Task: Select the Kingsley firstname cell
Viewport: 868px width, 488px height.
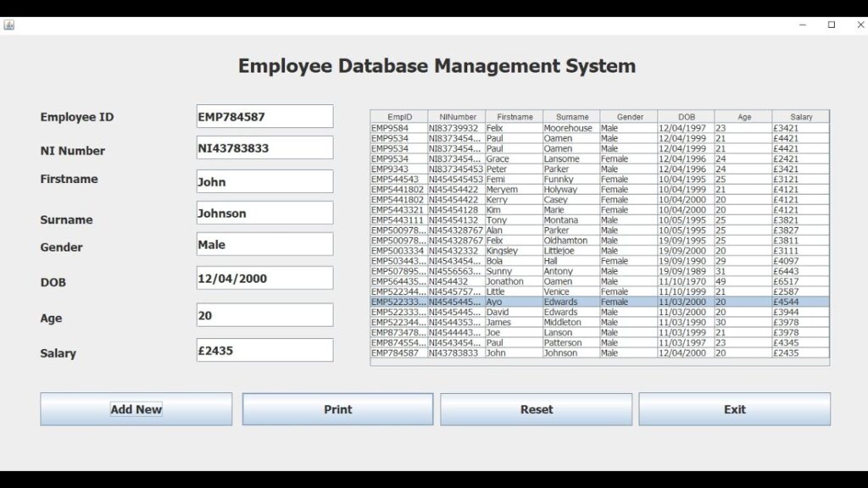Action: [515, 251]
